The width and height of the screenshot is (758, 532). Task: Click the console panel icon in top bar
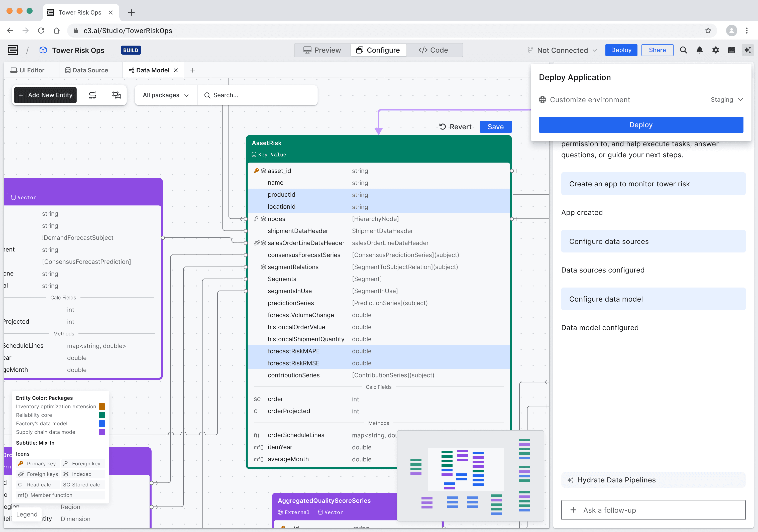[732, 50]
